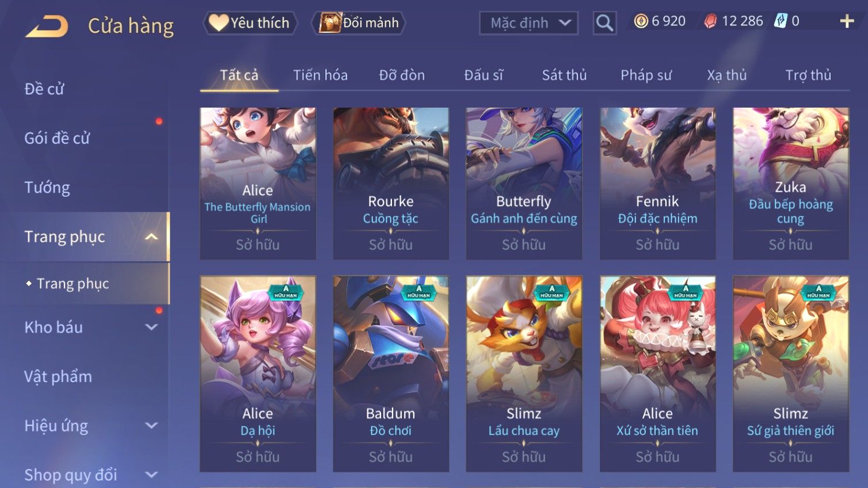This screenshot has height=488, width=868.
Task: Open the Mặc định sort dropdown
Action: (528, 23)
